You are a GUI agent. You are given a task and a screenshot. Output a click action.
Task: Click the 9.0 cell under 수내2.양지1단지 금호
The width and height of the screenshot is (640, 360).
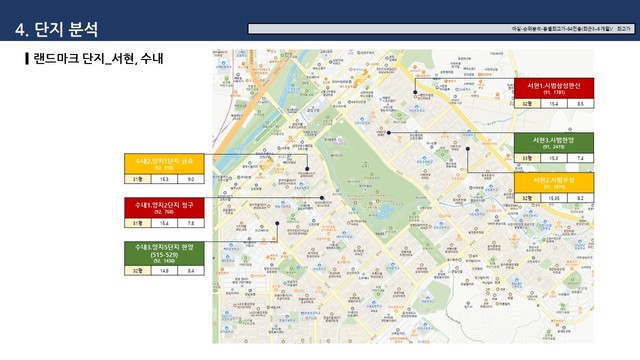191,179
